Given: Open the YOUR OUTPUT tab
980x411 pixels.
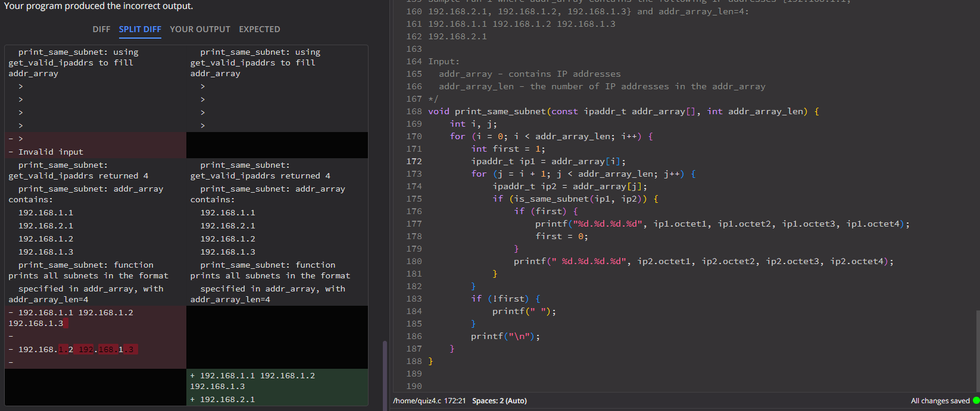Looking at the screenshot, I should tap(200, 29).
